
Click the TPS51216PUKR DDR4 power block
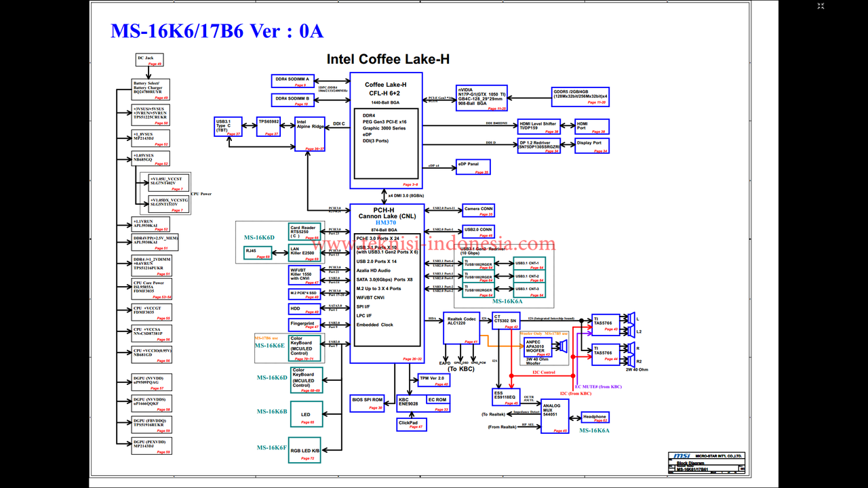151,266
